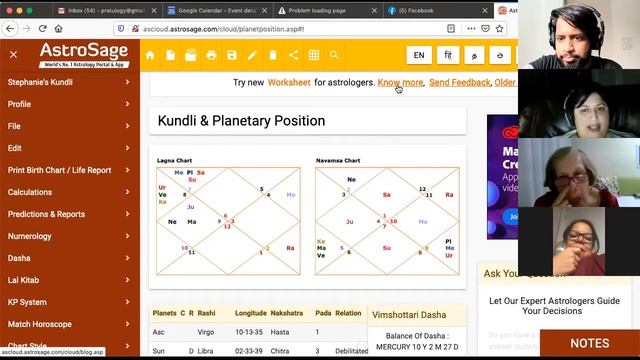Close the Inbox Gmail tab
The width and height of the screenshot is (640, 360).
[154, 11]
